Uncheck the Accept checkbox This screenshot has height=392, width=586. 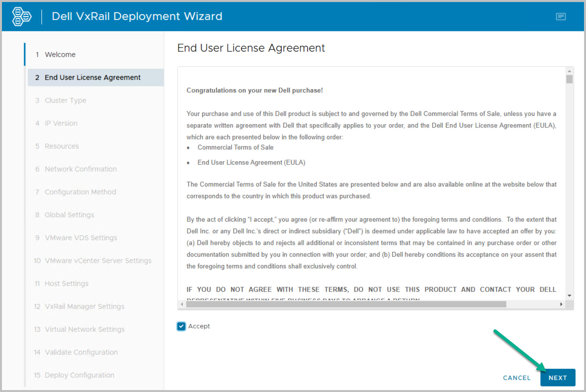point(181,326)
